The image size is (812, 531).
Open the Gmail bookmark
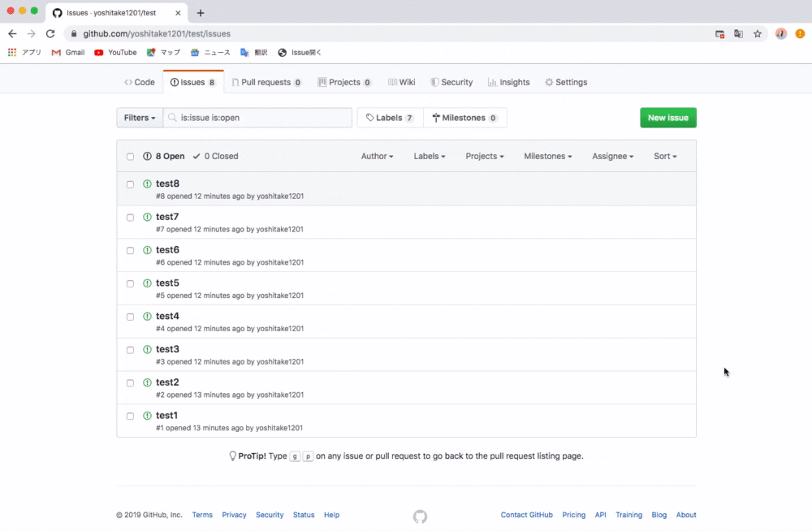(68, 52)
